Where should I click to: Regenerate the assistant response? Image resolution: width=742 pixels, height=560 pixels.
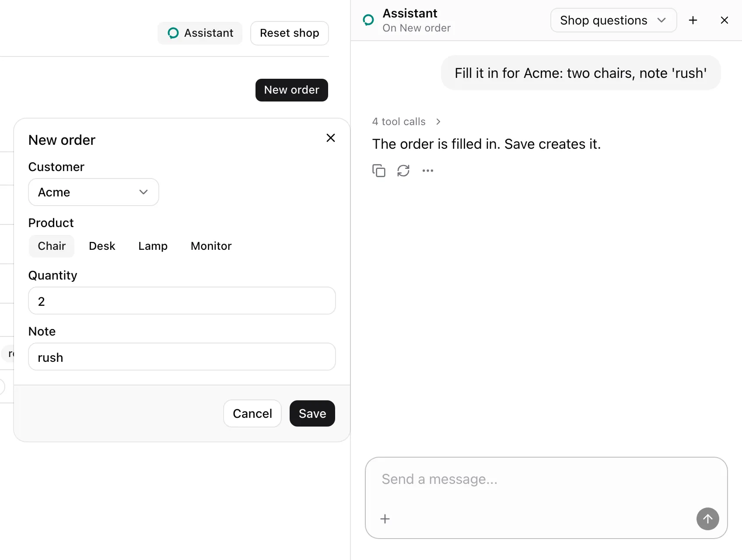(403, 171)
